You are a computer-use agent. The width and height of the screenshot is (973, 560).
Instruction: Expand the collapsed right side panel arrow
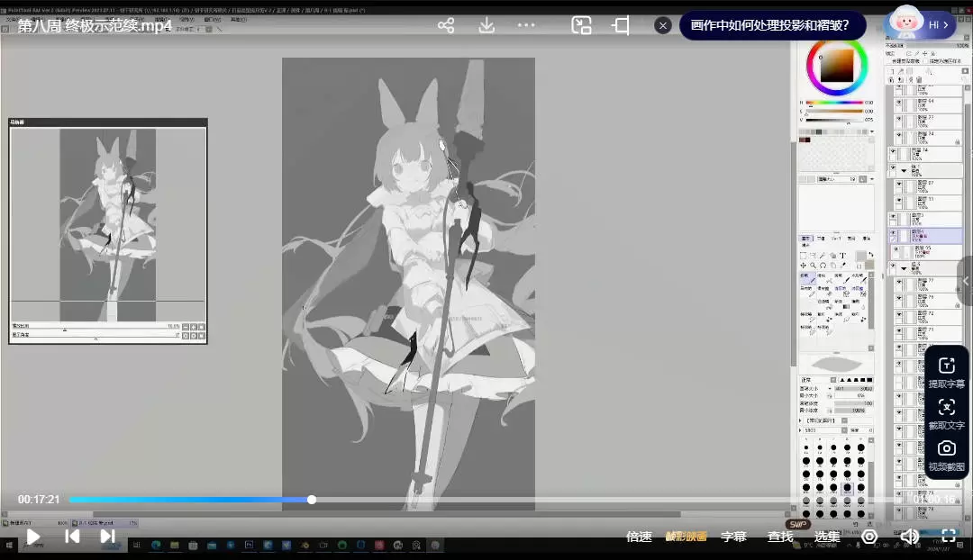pyautogui.click(x=966, y=281)
